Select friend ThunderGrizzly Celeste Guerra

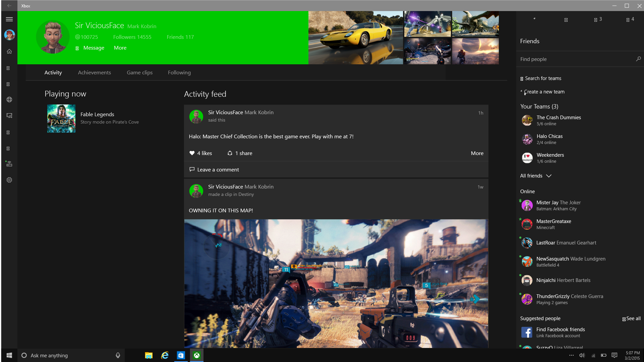pos(580,299)
